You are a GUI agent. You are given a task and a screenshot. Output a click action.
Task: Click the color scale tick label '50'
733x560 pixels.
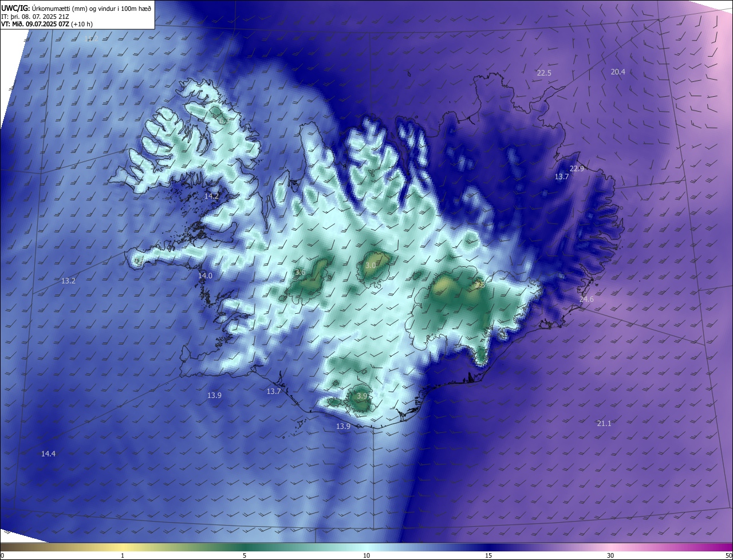[728, 555]
